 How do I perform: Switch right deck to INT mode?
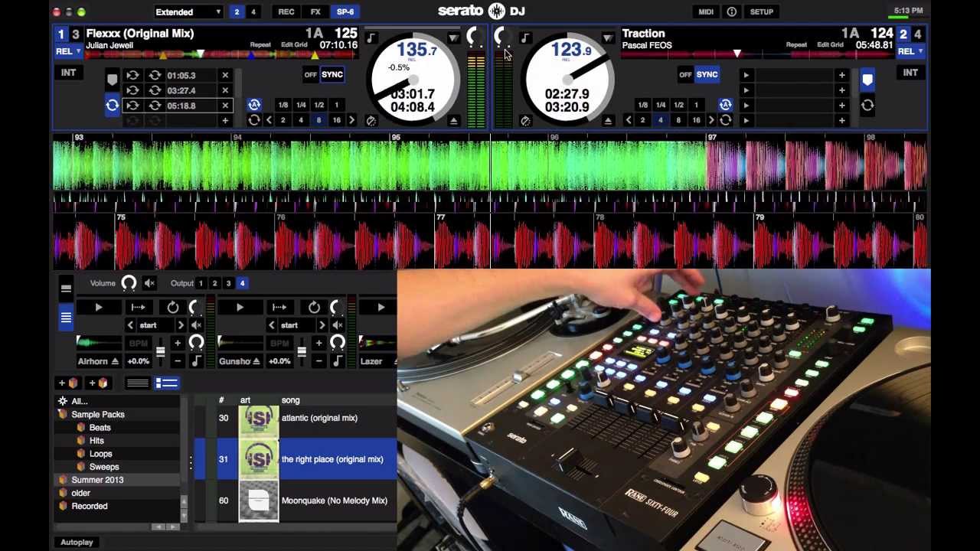910,73
